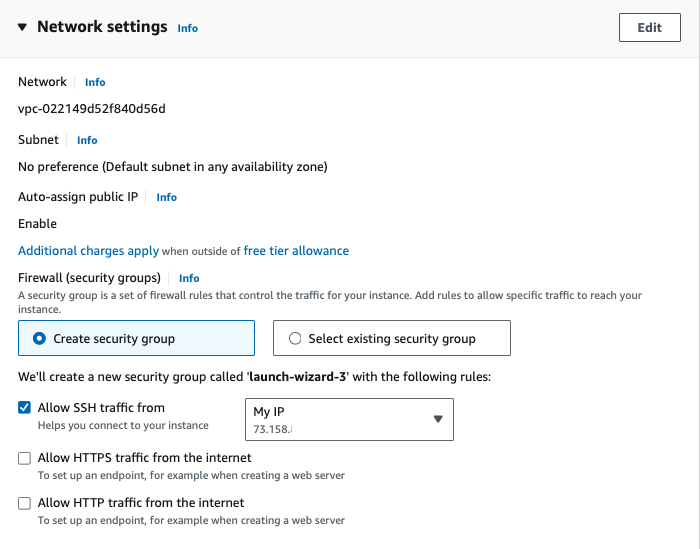Image resolution: width=700 pixels, height=549 pixels.
Task: Enable Allow HTTPS traffic from the internet
Action: [25, 458]
